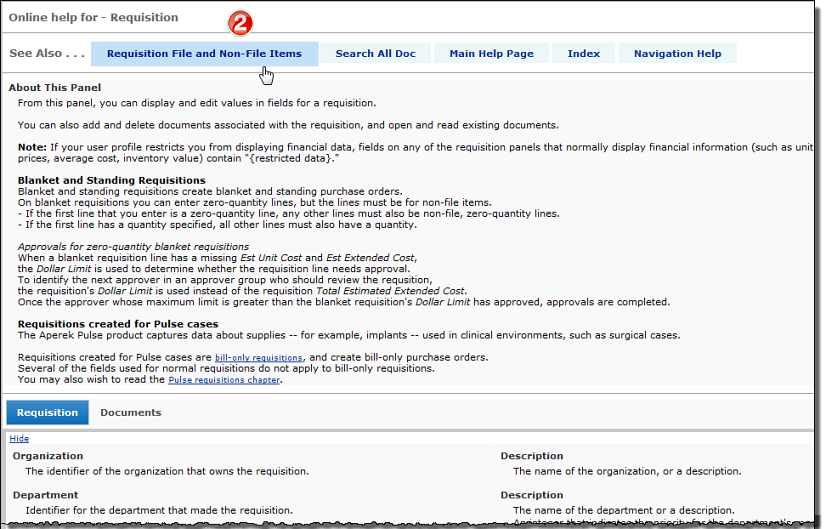Open the Pulse requisitions chapter link
The image size is (828, 529).
(226, 380)
